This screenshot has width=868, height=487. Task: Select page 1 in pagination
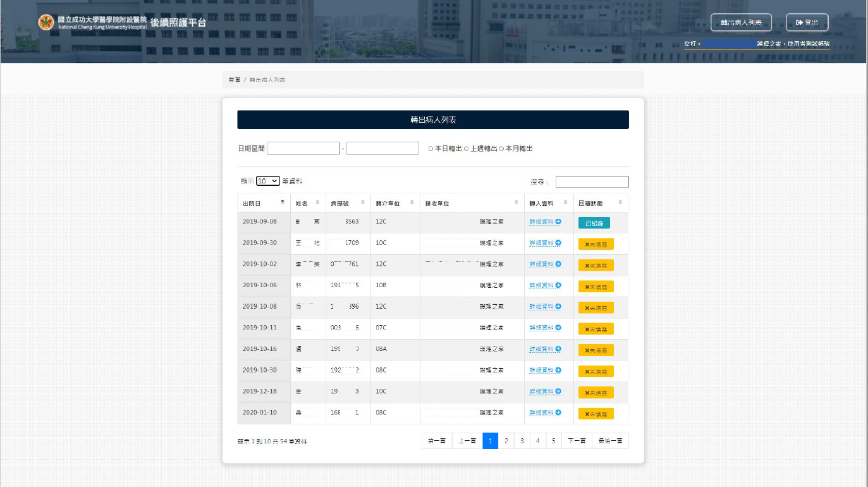pyautogui.click(x=490, y=441)
